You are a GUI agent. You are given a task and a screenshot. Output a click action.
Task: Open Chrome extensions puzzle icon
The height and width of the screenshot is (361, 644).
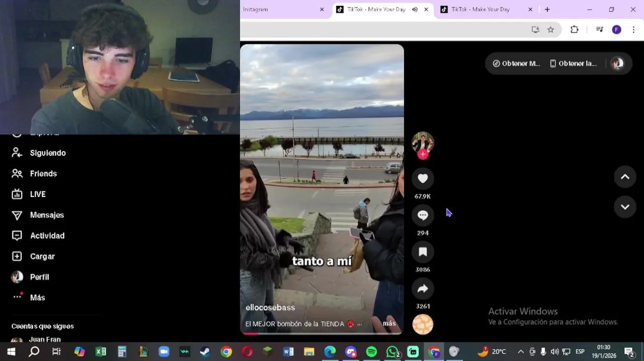[x=574, y=30]
